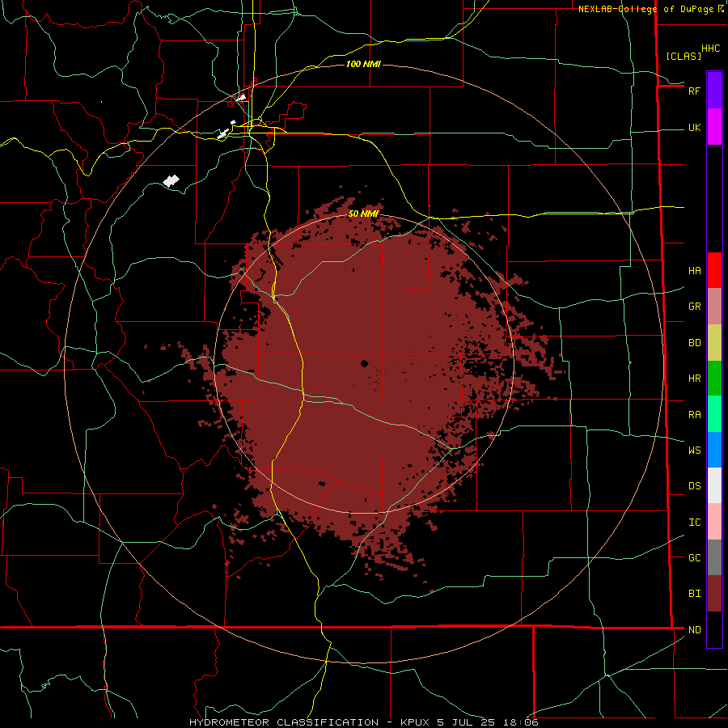728x728 pixels.
Task: Select the 'HR' legend label
Action: [x=694, y=379]
